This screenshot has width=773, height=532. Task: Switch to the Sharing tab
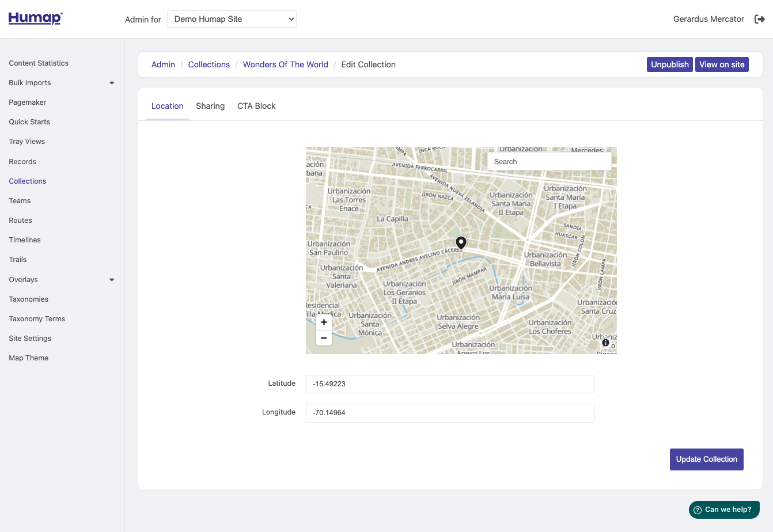coord(210,106)
